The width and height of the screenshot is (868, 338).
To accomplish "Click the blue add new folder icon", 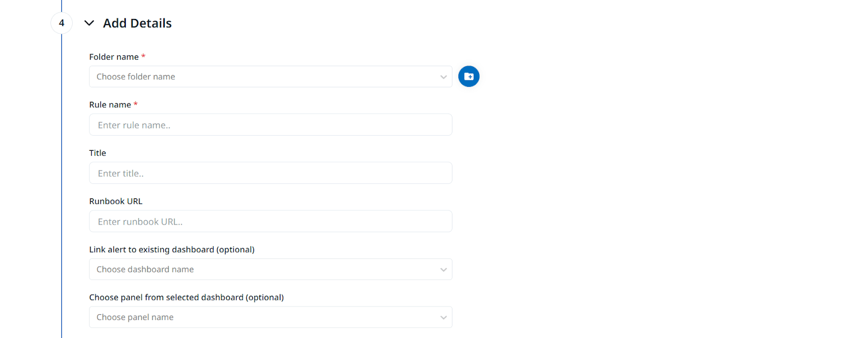I will 469,76.
